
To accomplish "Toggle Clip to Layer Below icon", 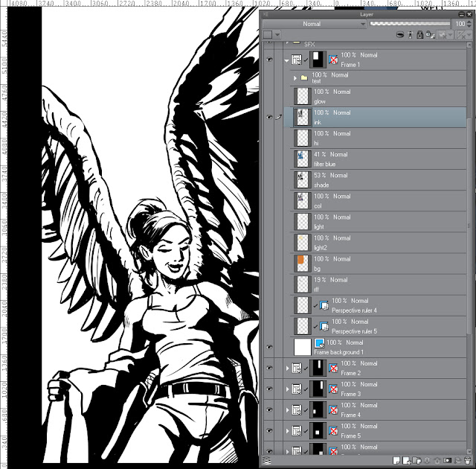I will [x=400, y=35].
